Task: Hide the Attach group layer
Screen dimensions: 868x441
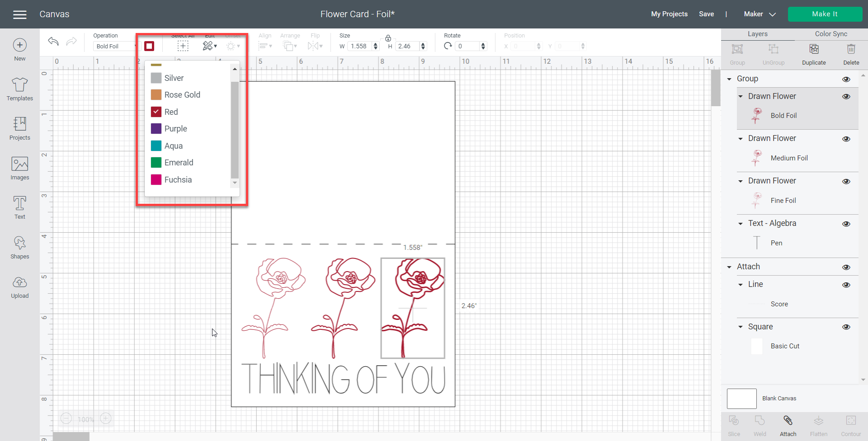Action: [x=846, y=267]
